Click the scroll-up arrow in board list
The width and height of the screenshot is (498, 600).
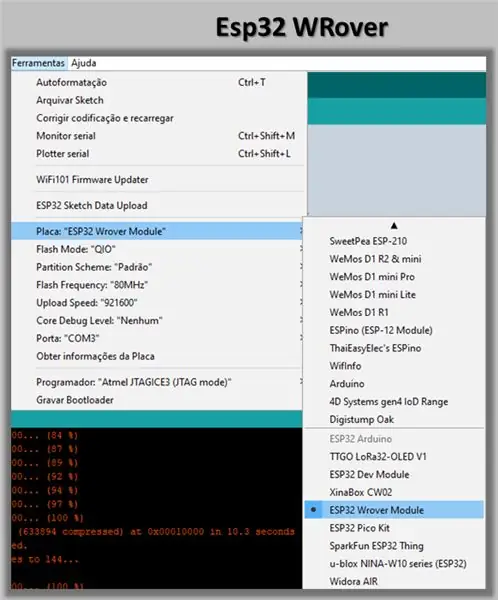394,226
